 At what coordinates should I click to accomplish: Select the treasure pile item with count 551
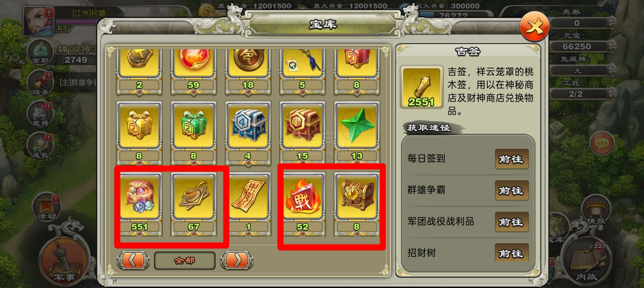point(139,204)
